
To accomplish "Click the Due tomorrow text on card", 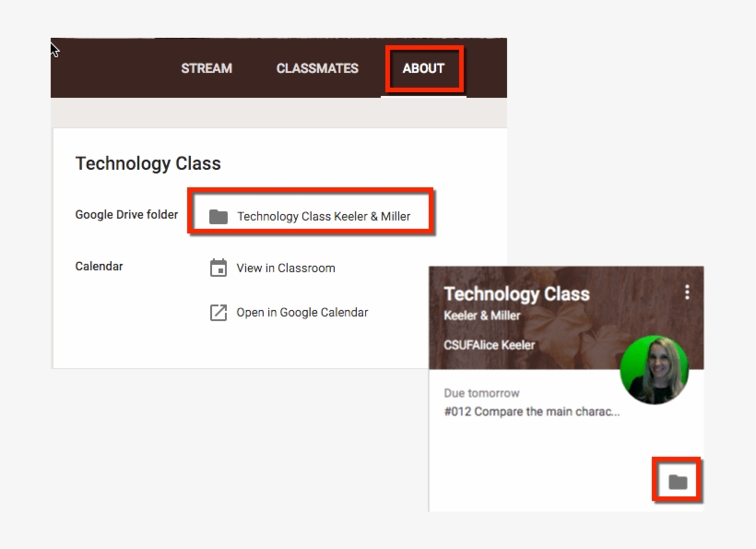I will coord(481,393).
